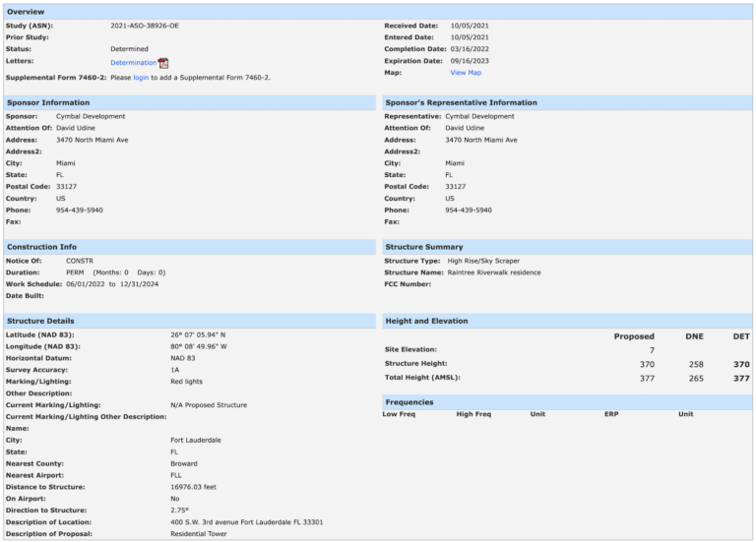Select the Duration value PERM

click(75, 272)
